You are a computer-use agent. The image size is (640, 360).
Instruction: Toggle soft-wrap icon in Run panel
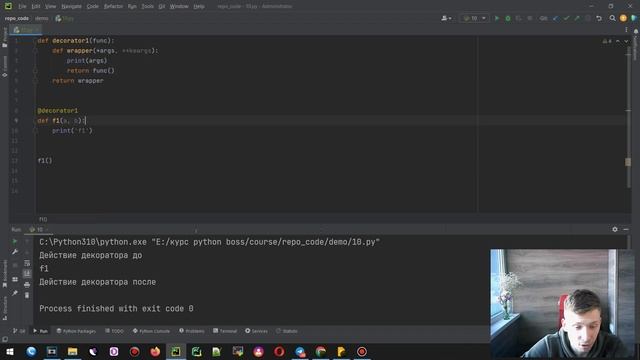(27, 263)
